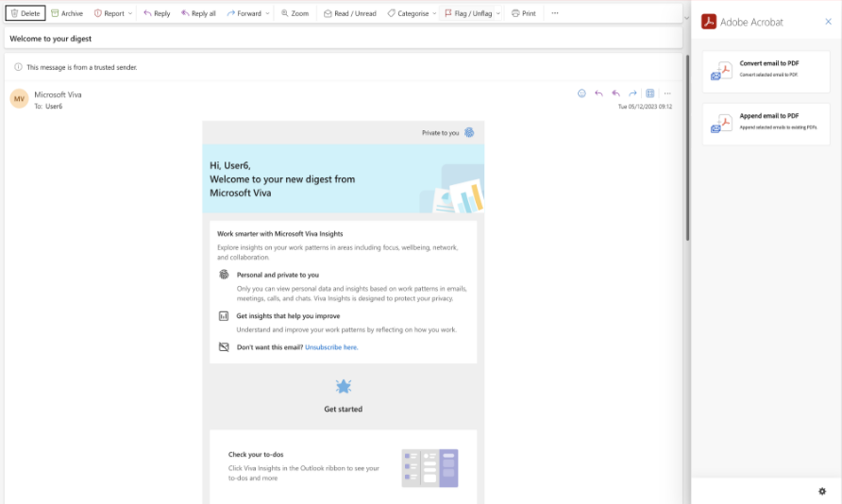This screenshot has width=842, height=504.
Task: Reply using the toolbar Reply button
Action: [x=157, y=13]
